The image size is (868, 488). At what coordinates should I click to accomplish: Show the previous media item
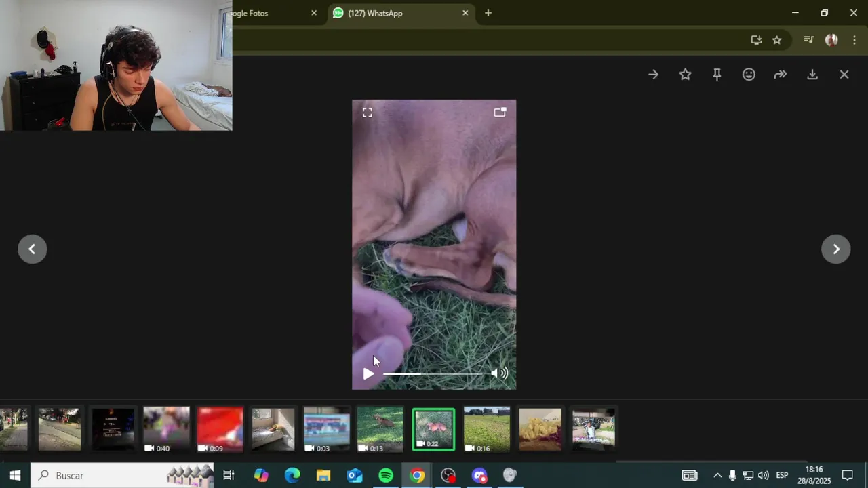point(32,249)
